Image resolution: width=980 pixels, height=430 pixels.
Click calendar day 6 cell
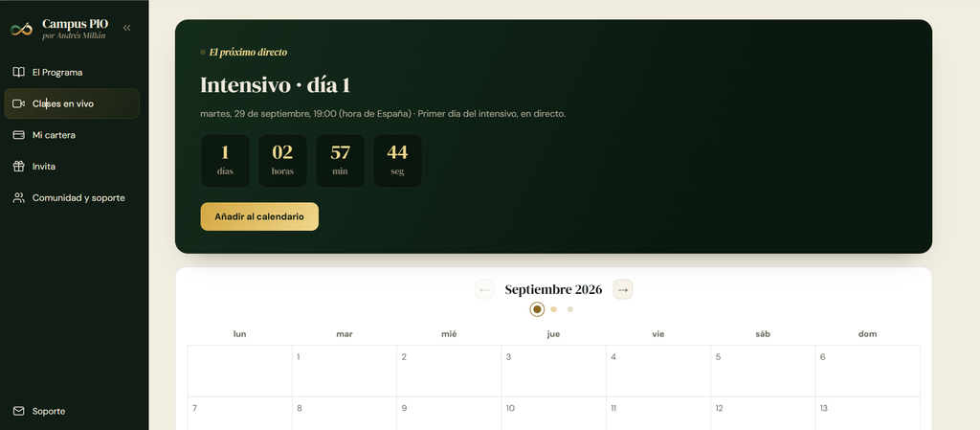tap(867, 372)
